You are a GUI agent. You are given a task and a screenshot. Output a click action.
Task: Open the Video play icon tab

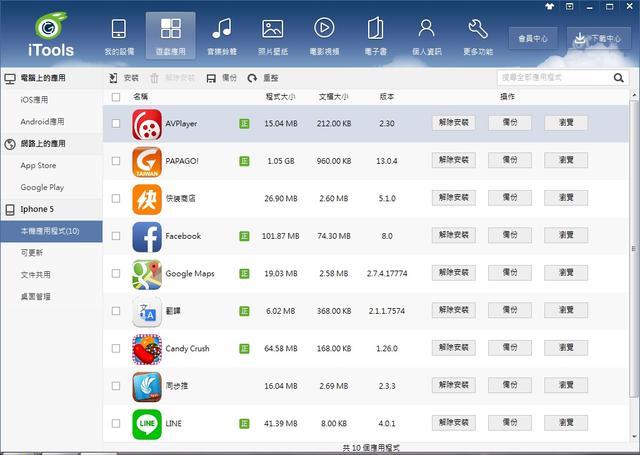[324, 36]
